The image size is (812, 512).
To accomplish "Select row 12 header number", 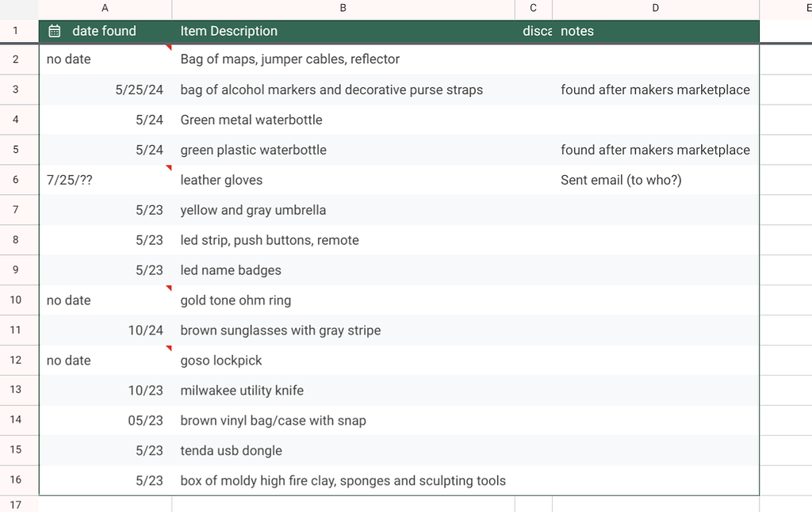I will [16, 360].
